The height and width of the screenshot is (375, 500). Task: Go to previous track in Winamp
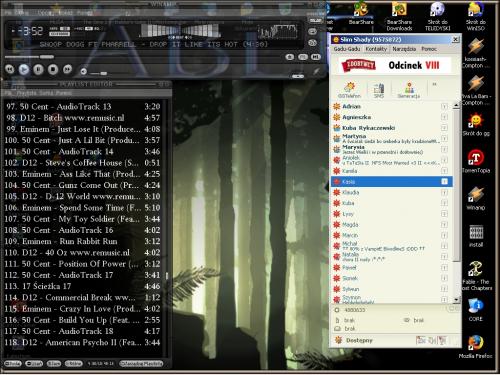pyautogui.click(x=9, y=69)
